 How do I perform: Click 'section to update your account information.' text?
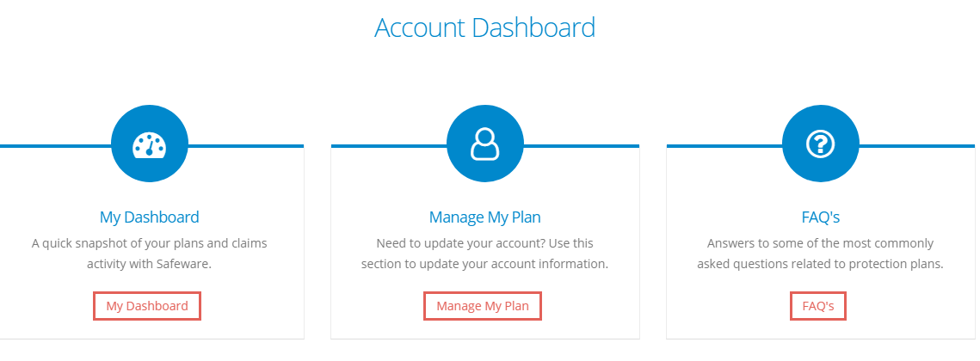[x=485, y=264]
